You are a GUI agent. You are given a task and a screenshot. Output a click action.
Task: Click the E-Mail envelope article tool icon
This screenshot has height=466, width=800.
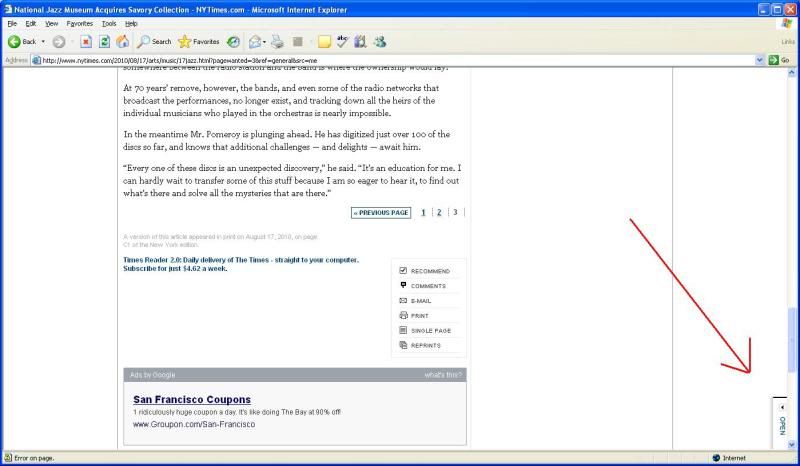(x=403, y=301)
